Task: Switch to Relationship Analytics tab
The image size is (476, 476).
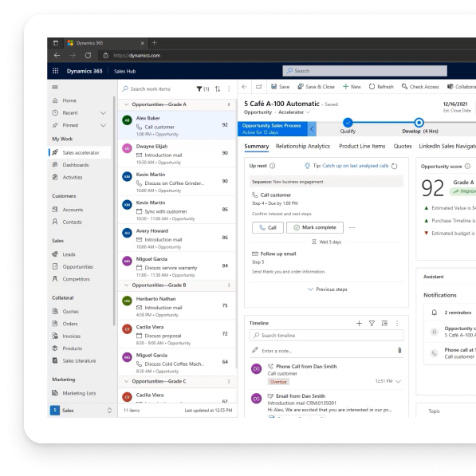Action: point(303,146)
